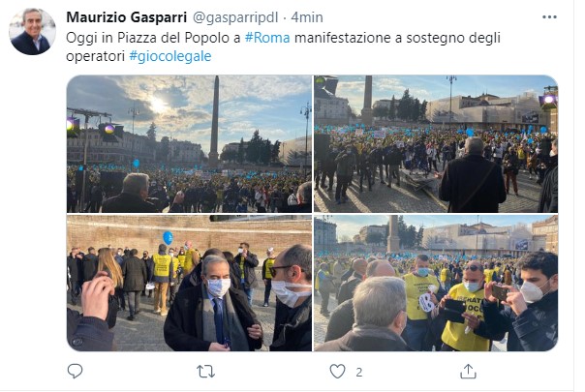
Task: Click the tweet text to open details
Action: (x=283, y=47)
